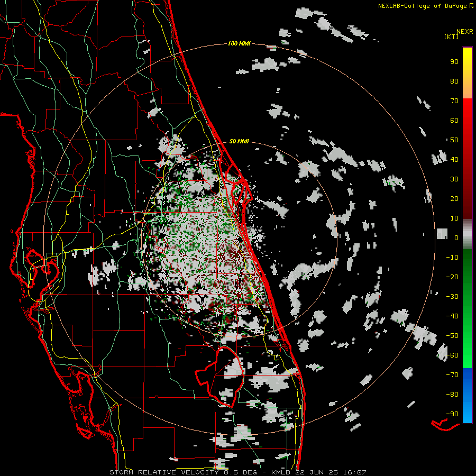This screenshot has height=476, width=476.
Task: Click the positive 30 scale label
Action: 454,179
